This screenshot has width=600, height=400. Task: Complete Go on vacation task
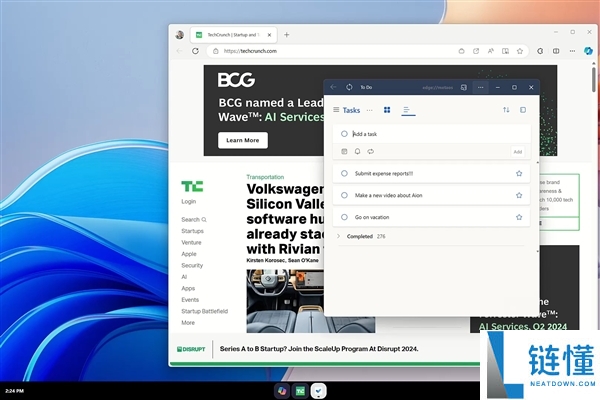(344, 217)
